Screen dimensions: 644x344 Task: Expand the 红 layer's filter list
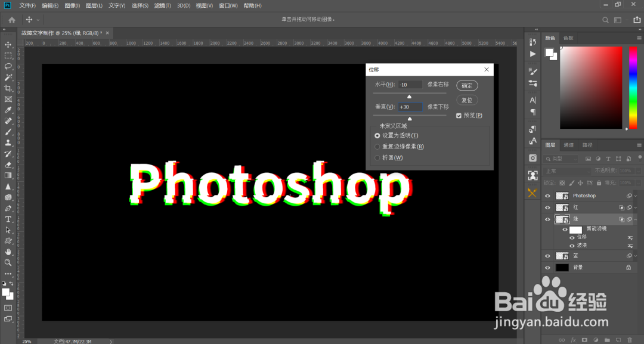(636, 207)
